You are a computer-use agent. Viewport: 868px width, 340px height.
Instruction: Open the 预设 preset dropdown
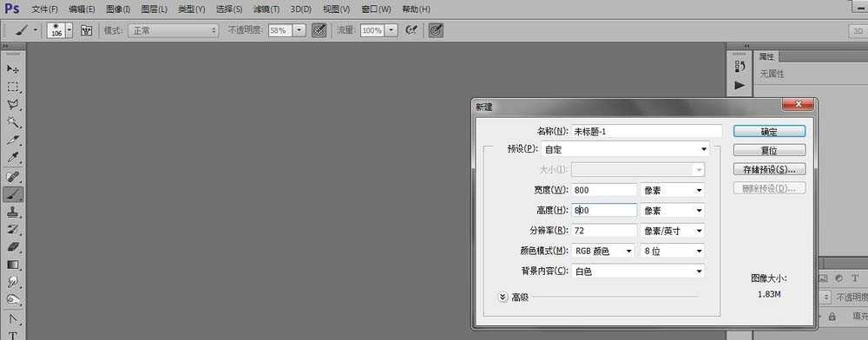click(625, 148)
